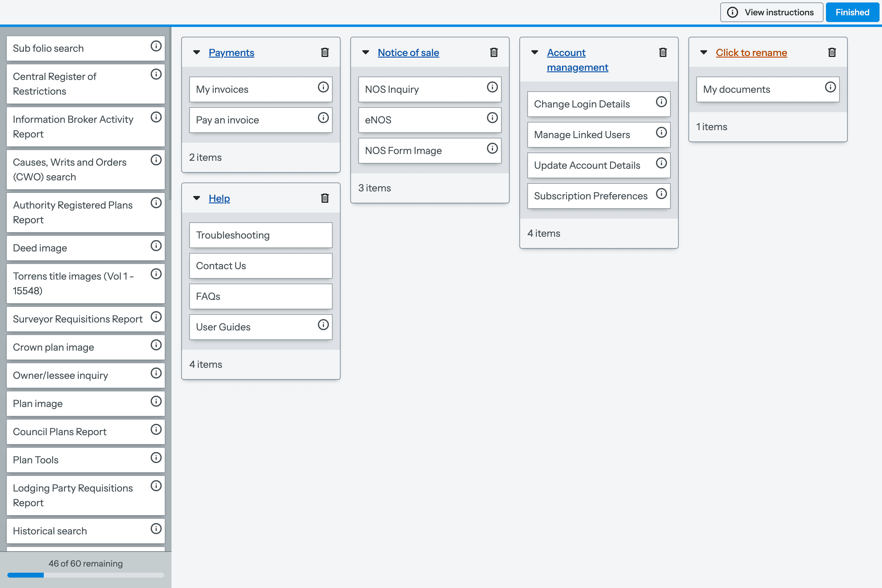Collapse the Notice of sale group
The image size is (882, 588).
pyautogui.click(x=366, y=52)
